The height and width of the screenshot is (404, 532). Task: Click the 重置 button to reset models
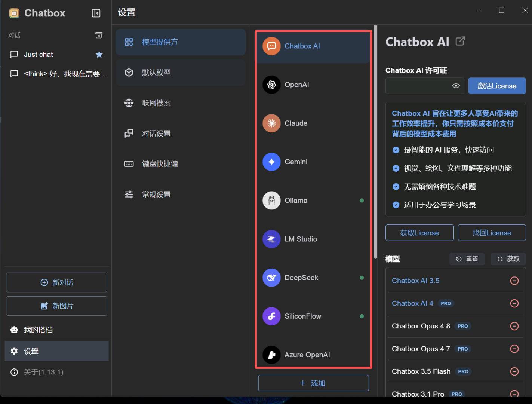(467, 259)
